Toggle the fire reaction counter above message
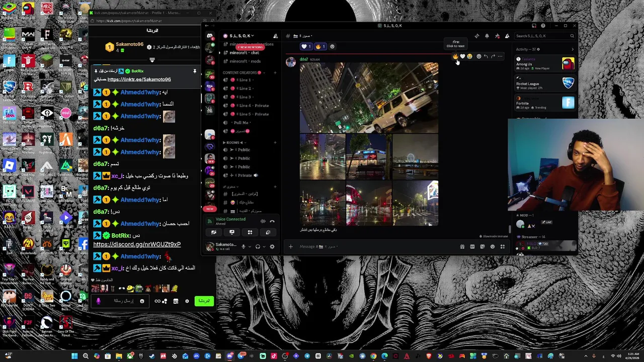This screenshot has width=644, height=362. click(320, 46)
